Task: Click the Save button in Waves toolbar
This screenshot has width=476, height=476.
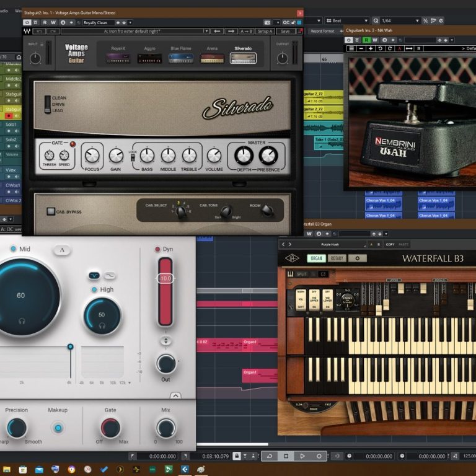Action: (x=284, y=31)
